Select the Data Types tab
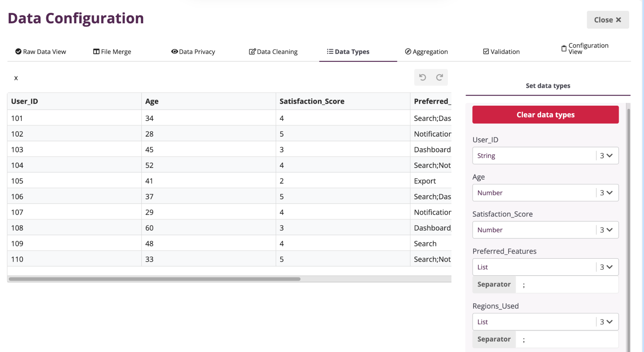644x352 pixels. pyautogui.click(x=348, y=51)
